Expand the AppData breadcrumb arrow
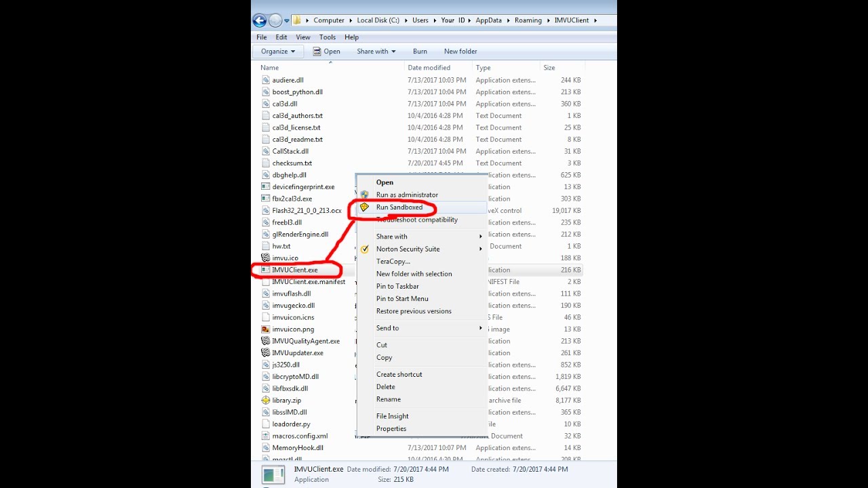The width and height of the screenshot is (868, 488). pos(507,20)
